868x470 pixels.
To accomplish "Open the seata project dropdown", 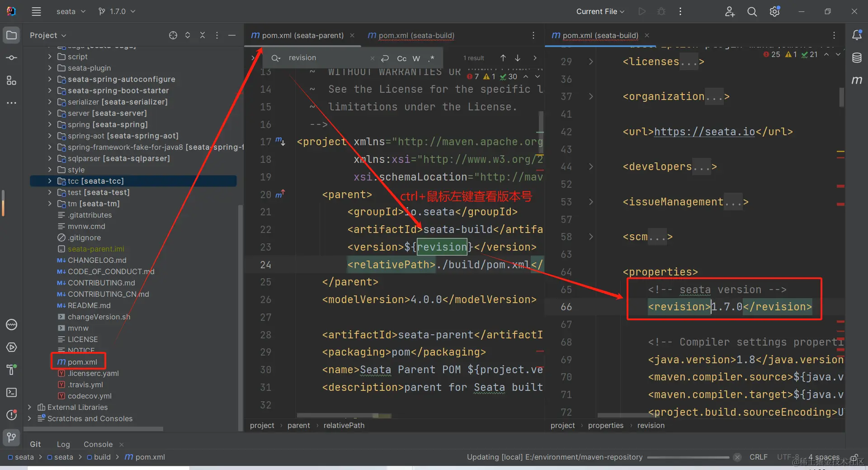I will point(71,12).
